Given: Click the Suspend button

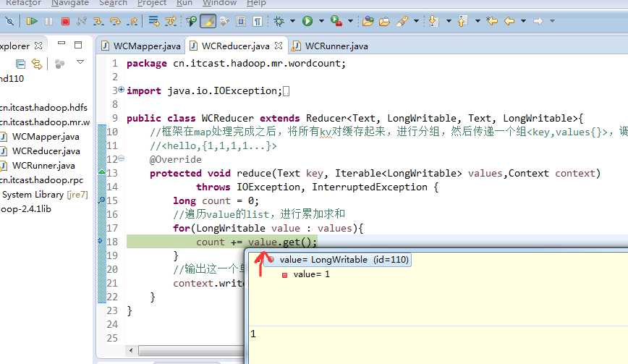Looking at the screenshot, I should tap(48, 21).
